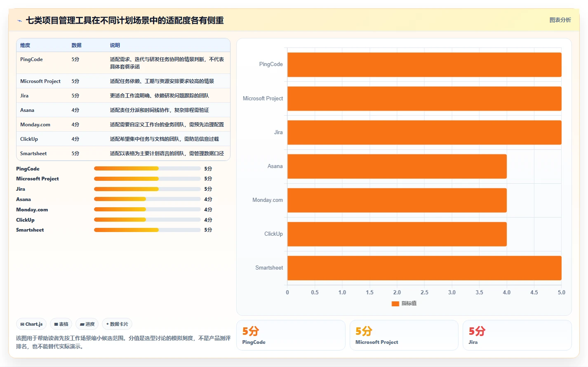Click the Jira bar in chart
588x367 pixels.
click(x=424, y=133)
